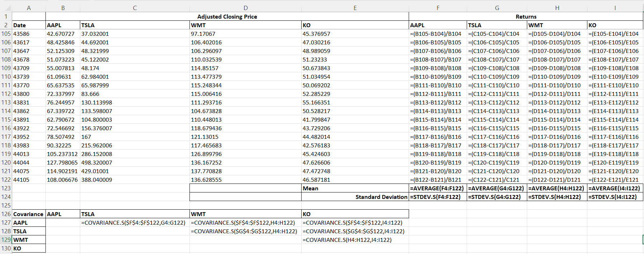Select =STDEV.S(G4:G122) cell
This screenshot has width=644, height=254.
click(x=497, y=197)
